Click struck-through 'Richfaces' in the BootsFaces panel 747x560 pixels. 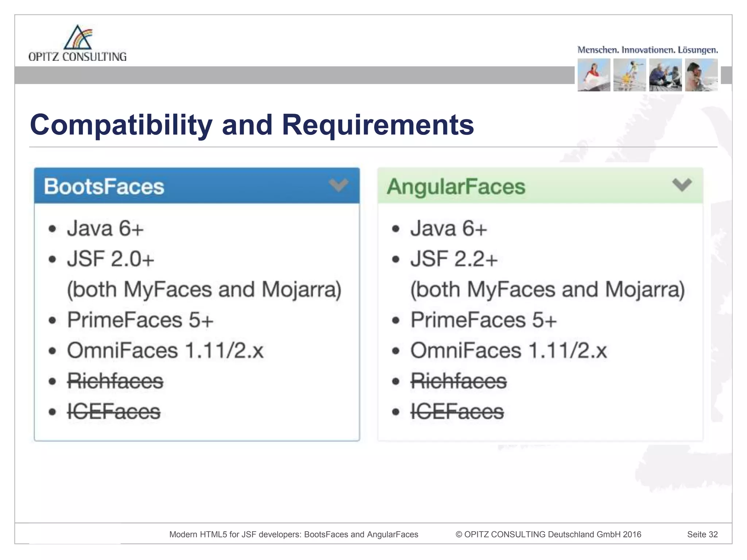[x=115, y=381]
